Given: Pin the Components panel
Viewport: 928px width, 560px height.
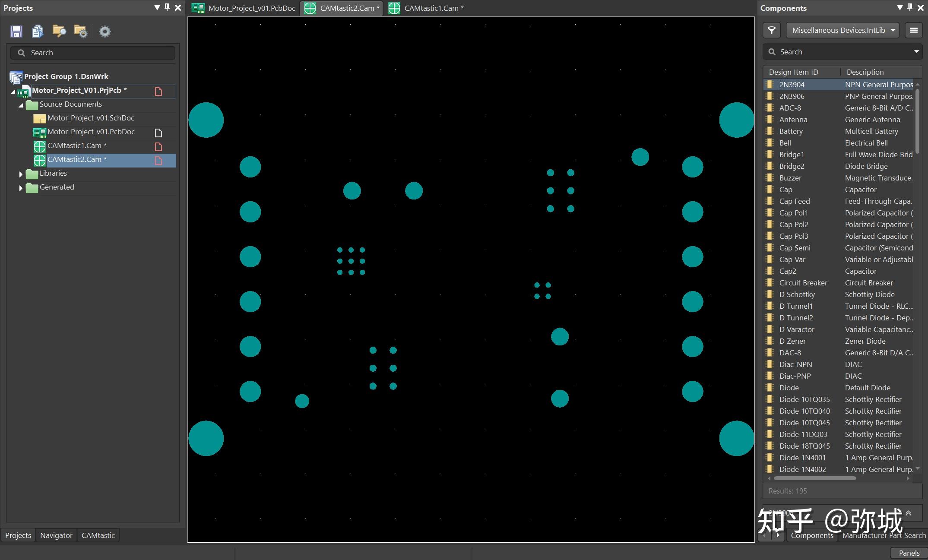Looking at the screenshot, I should (910, 8).
